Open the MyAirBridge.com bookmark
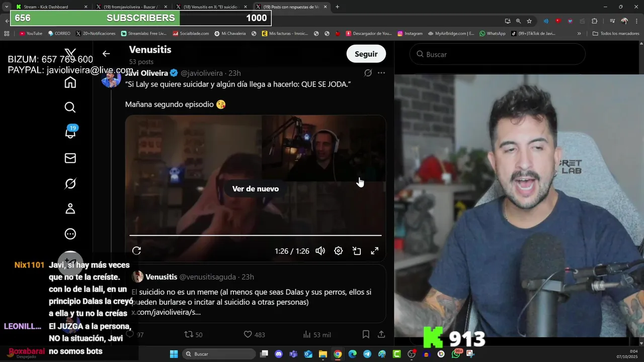Screen dimensions: 644x362 451,34
